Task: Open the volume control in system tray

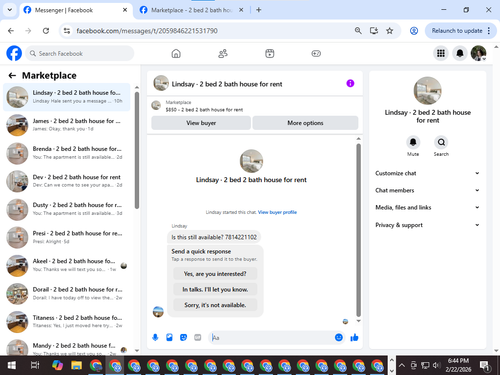Action: point(436,366)
